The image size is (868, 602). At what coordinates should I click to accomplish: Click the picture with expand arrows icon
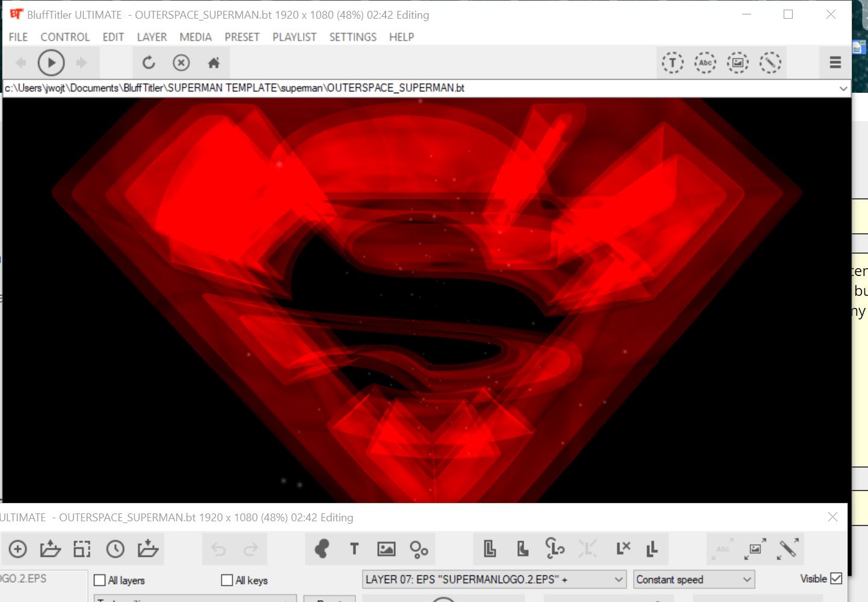(x=755, y=549)
